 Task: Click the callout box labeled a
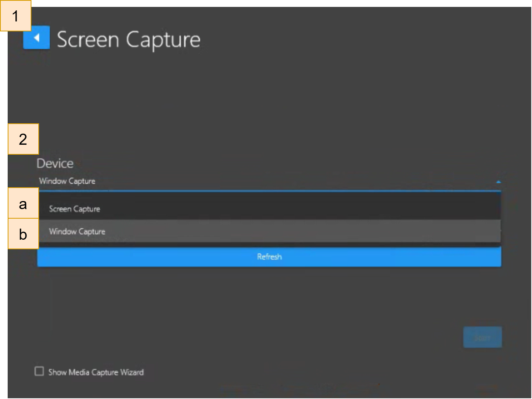(x=23, y=203)
